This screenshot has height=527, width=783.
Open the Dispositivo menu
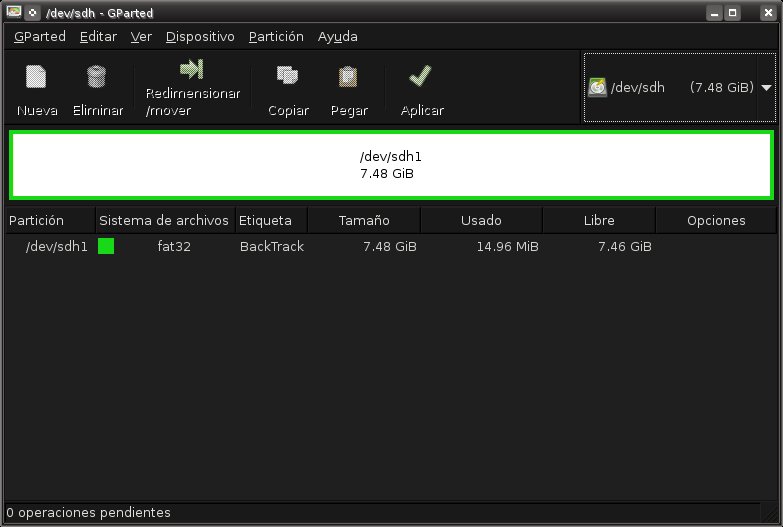click(200, 36)
